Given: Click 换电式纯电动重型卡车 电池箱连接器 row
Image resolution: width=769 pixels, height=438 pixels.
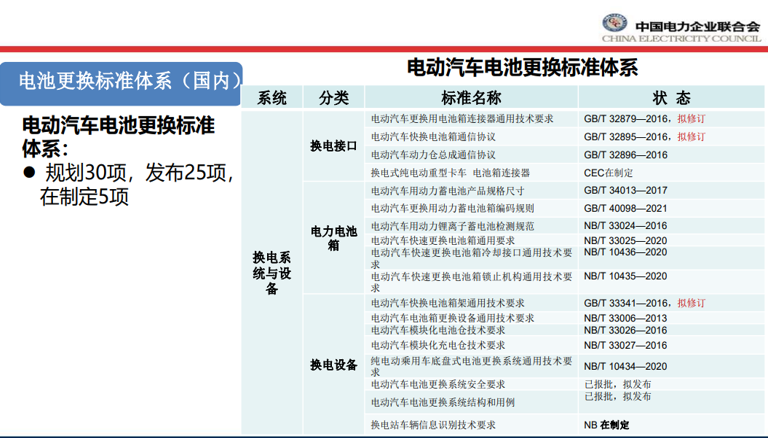Looking at the screenshot, I should pyautogui.click(x=564, y=173).
